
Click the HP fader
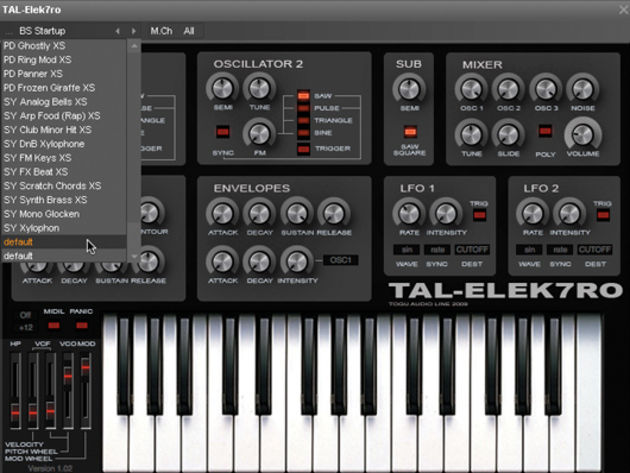point(15,413)
